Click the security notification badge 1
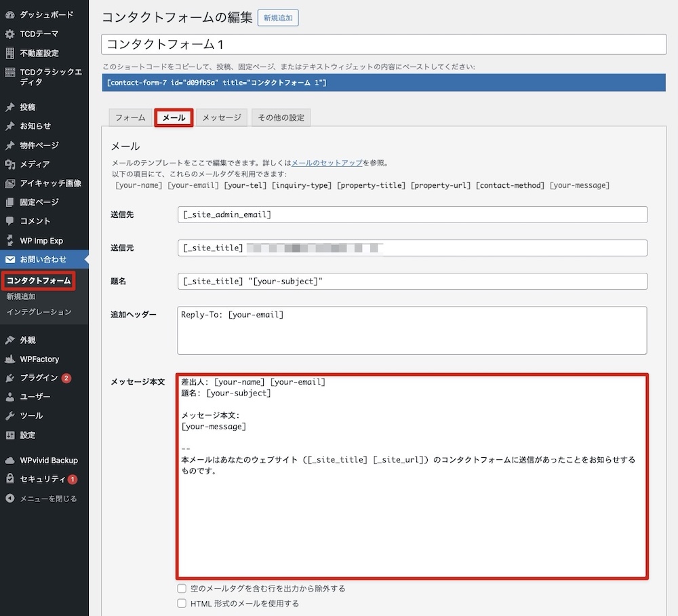This screenshot has height=616, width=678. click(x=73, y=479)
